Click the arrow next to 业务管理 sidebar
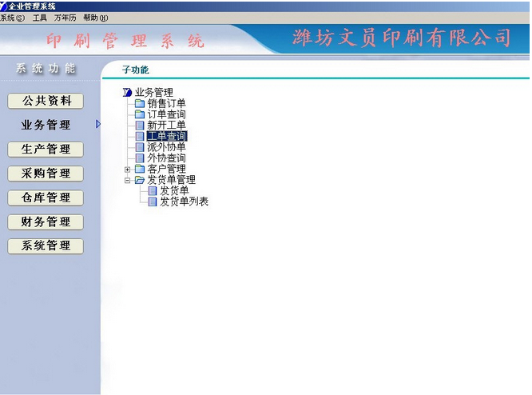The image size is (532, 395). pyautogui.click(x=98, y=124)
